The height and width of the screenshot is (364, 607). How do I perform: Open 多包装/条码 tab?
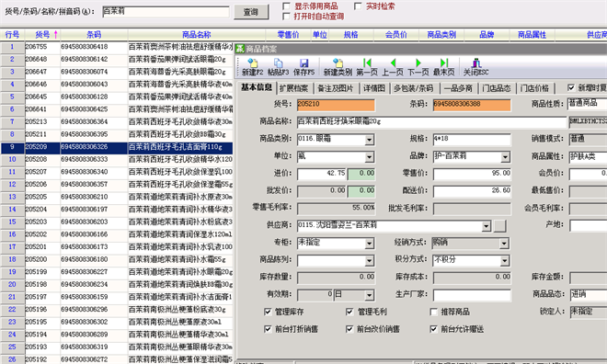413,88
